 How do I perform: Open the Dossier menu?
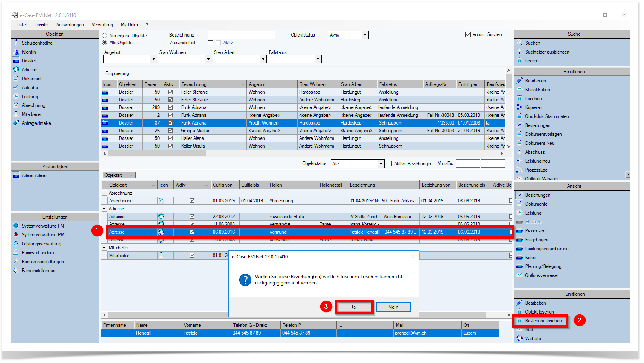point(41,25)
